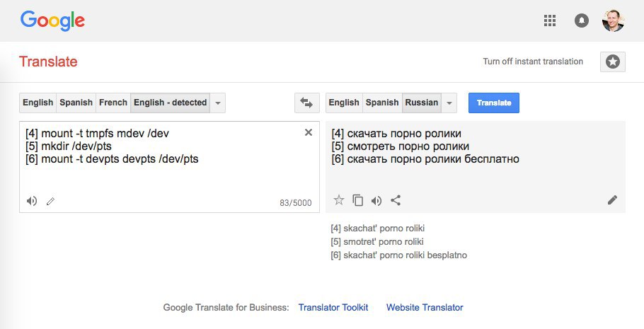Suggest an edit with pencil icon

point(612,200)
